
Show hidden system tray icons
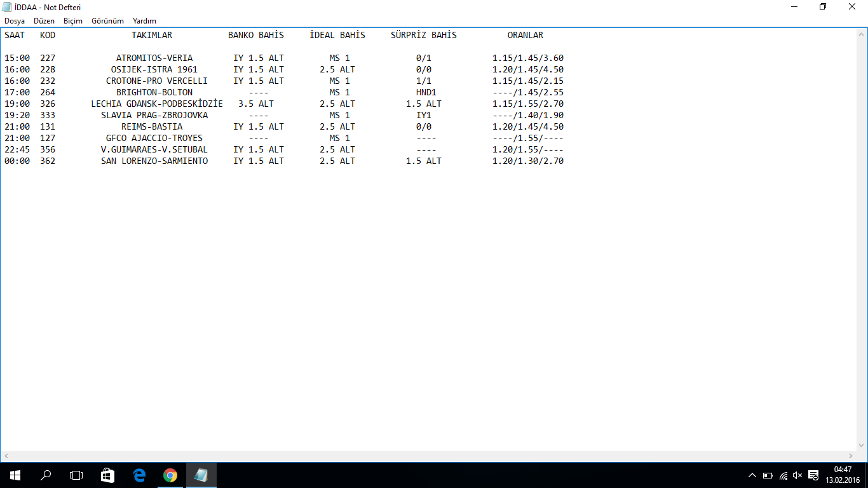pyautogui.click(x=752, y=475)
